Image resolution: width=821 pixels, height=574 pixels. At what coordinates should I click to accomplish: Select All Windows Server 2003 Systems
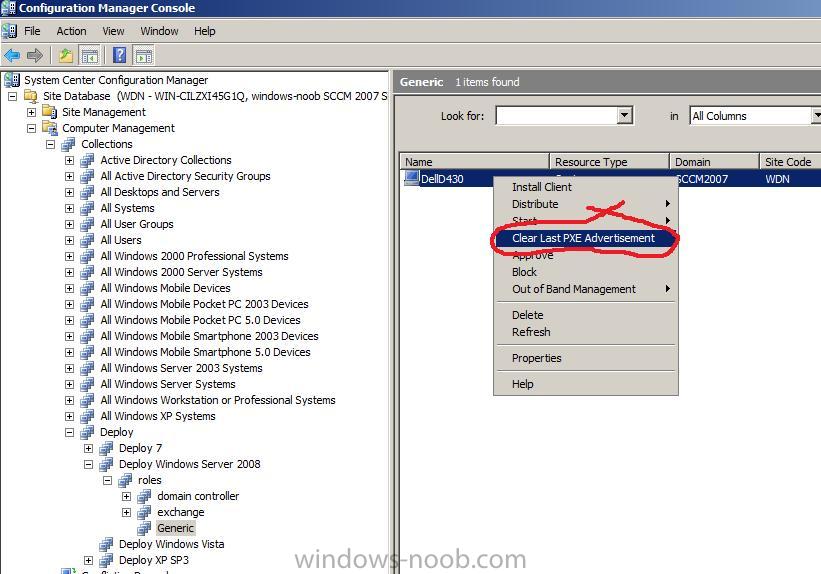(x=181, y=368)
